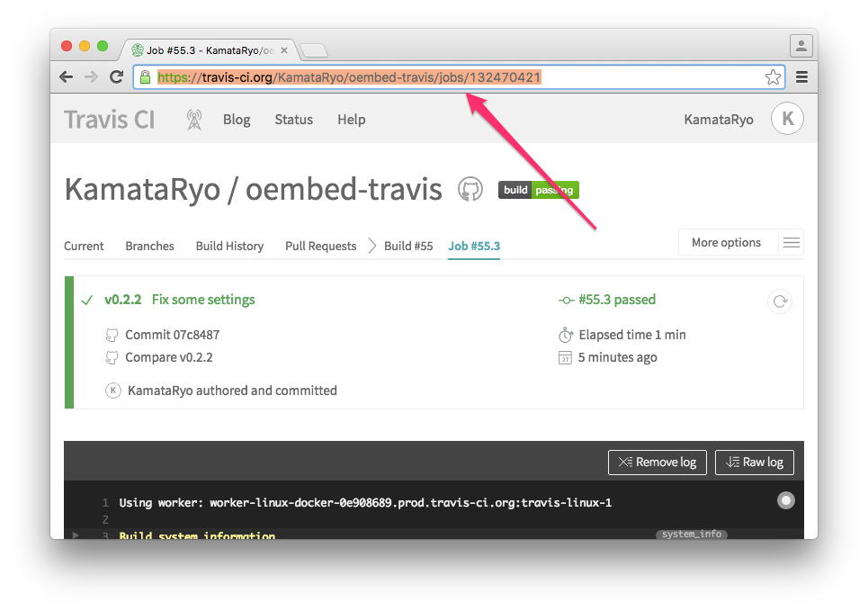This screenshot has height=611, width=868.
Task: Click the #55.3 passed status link
Action: pos(617,300)
